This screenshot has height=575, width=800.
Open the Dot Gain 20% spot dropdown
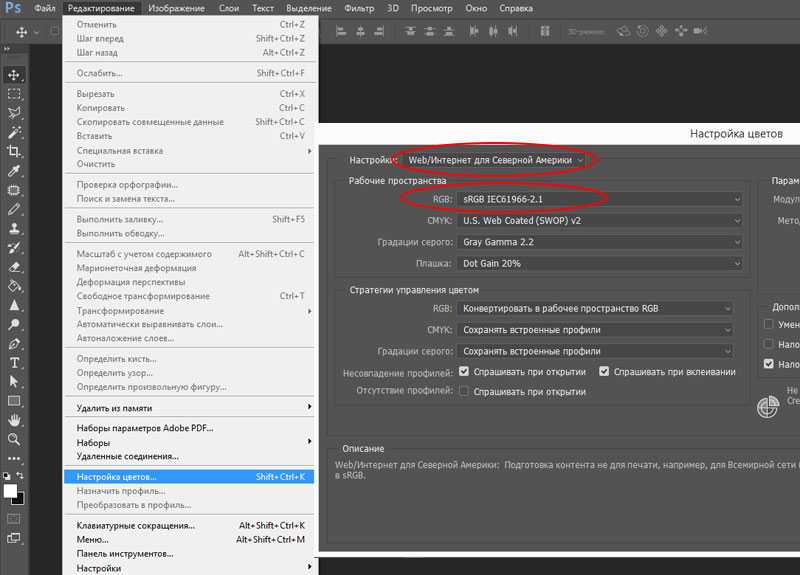tap(600, 263)
